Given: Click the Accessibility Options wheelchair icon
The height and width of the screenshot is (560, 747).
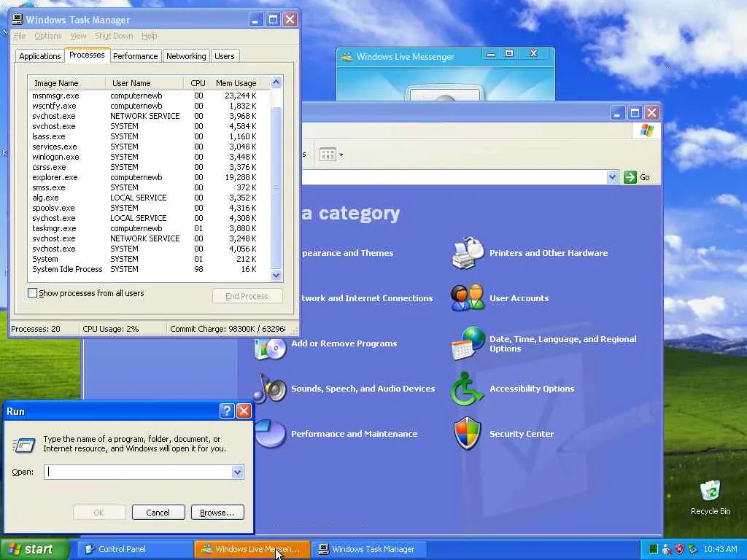Looking at the screenshot, I should coord(467,389).
